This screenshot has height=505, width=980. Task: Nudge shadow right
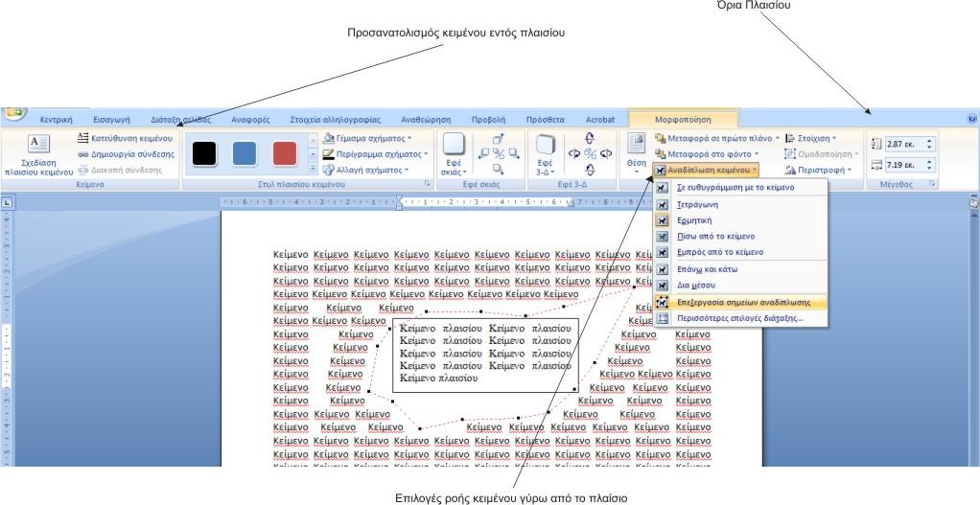[513, 153]
